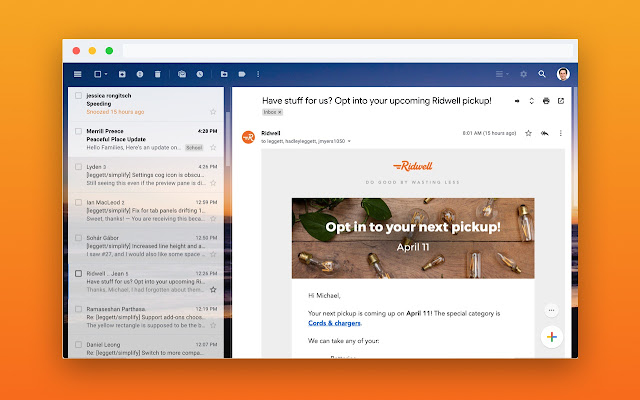Open the Labels tag icon
Image resolution: width=640 pixels, height=400 pixels.
[242, 74]
